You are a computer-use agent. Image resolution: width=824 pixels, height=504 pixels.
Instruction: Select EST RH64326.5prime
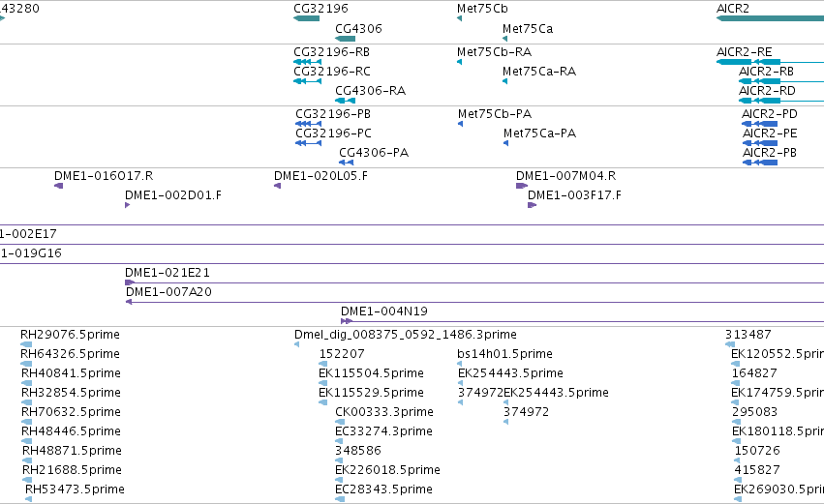click(70, 354)
